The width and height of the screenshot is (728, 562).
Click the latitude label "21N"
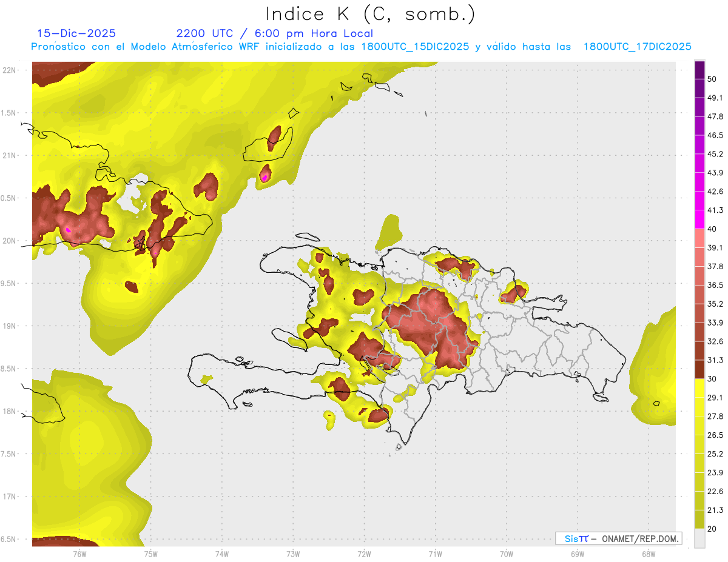click(x=10, y=155)
